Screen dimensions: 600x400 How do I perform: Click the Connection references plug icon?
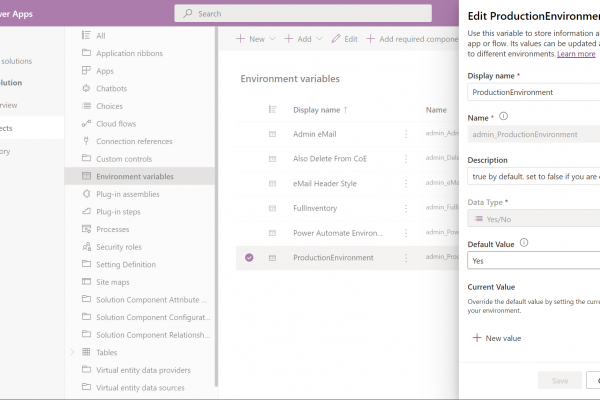pyautogui.click(x=86, y=141)
